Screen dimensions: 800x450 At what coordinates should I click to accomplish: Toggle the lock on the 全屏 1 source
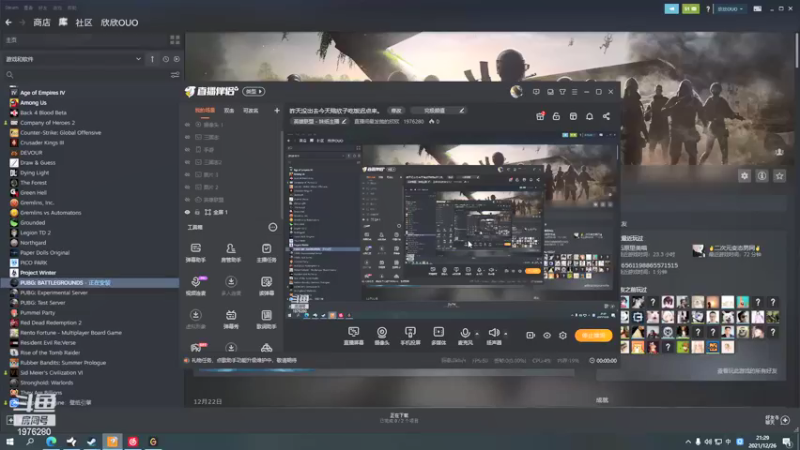[x=197, y=212]
